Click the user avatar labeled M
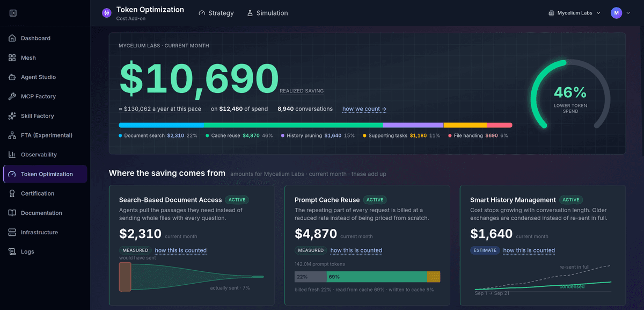Screen dimensions: 644x310 pos(617,13)
